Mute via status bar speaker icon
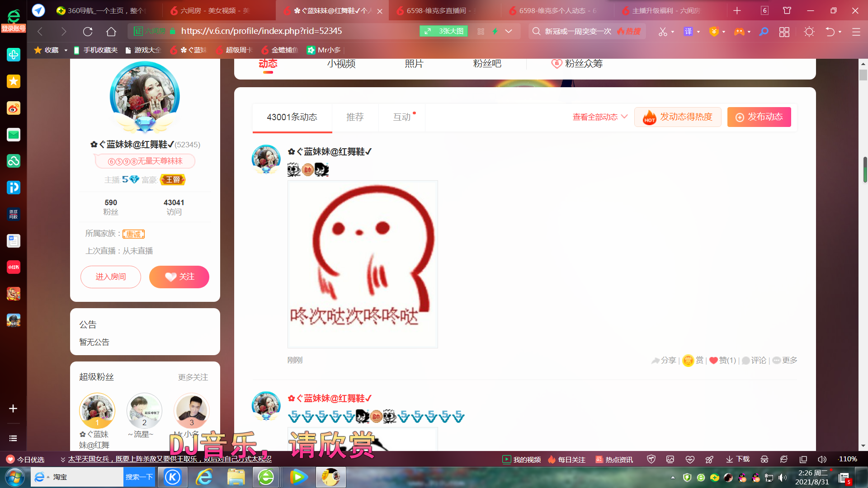This screenshot has width=868, height=488. coord(822,459)
